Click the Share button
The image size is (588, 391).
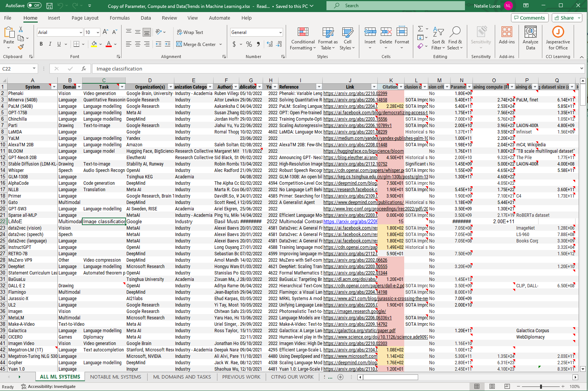(567, 18)
